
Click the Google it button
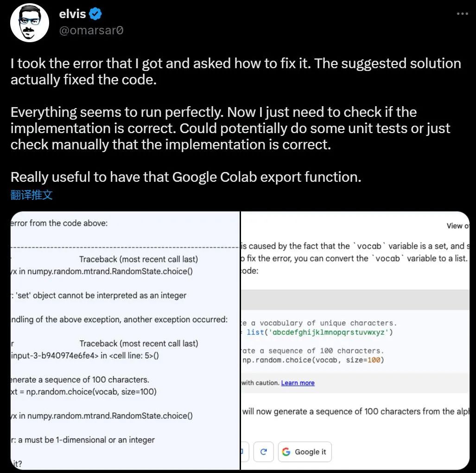[x=305, y=452]
